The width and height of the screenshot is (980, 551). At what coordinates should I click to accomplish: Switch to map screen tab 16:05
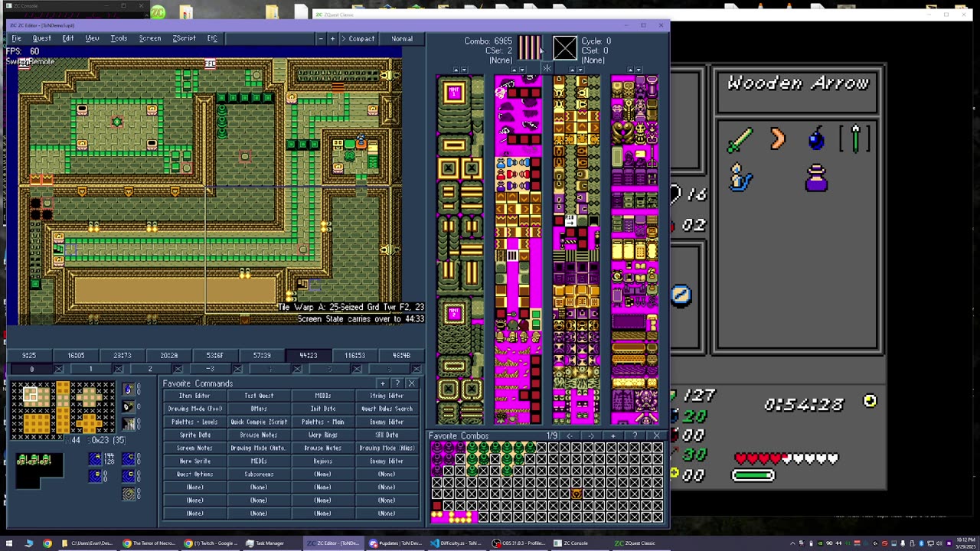point(76,356)
